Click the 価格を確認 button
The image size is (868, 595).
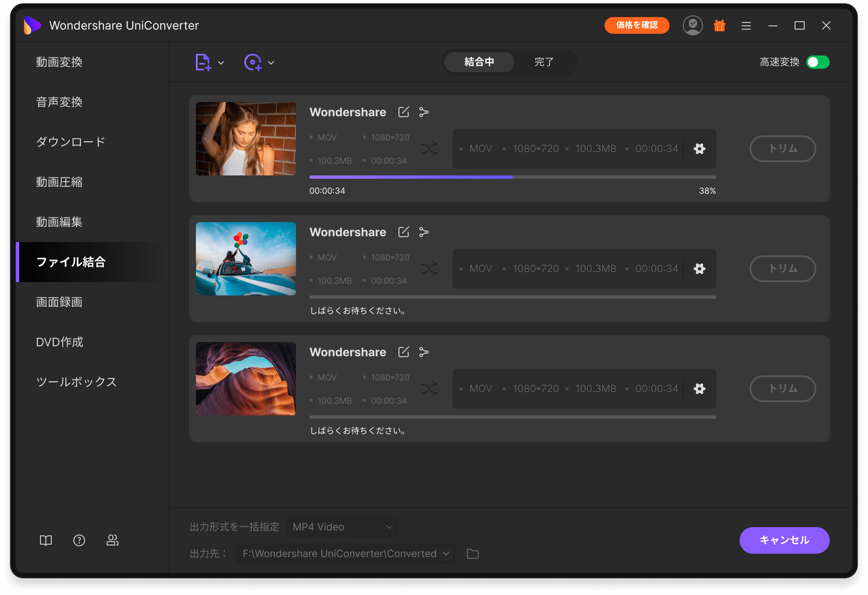click(637, 25)
